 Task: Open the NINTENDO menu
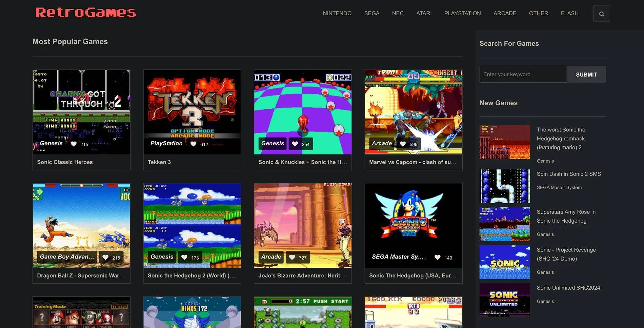[x=337, y=13]
